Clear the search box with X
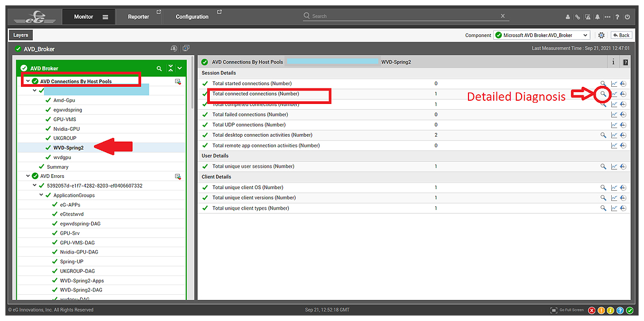This screenshot has height=321, width=644. (503, 17)
